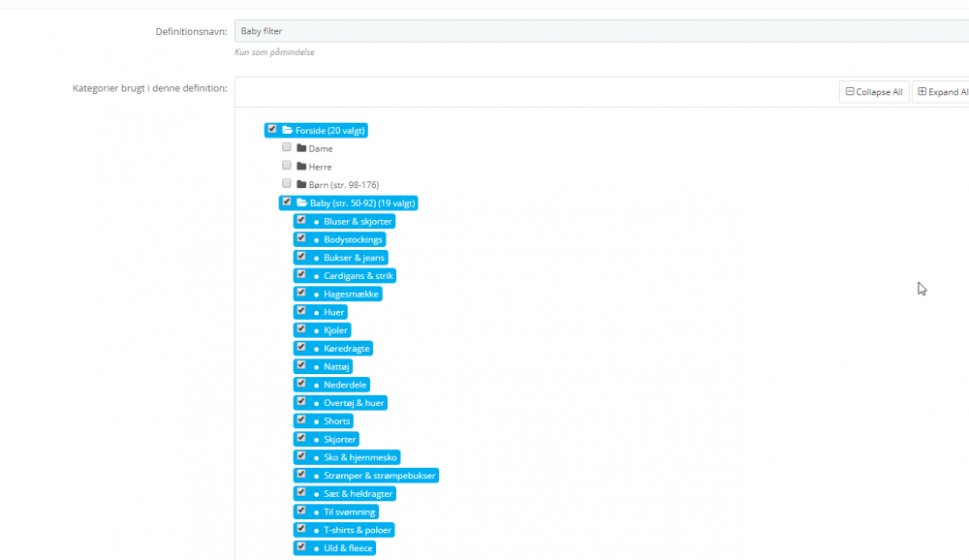Uncheck the Skjorter checkbox
The height and width of the screenshot is (560, 969).
[x=301, y=438]
